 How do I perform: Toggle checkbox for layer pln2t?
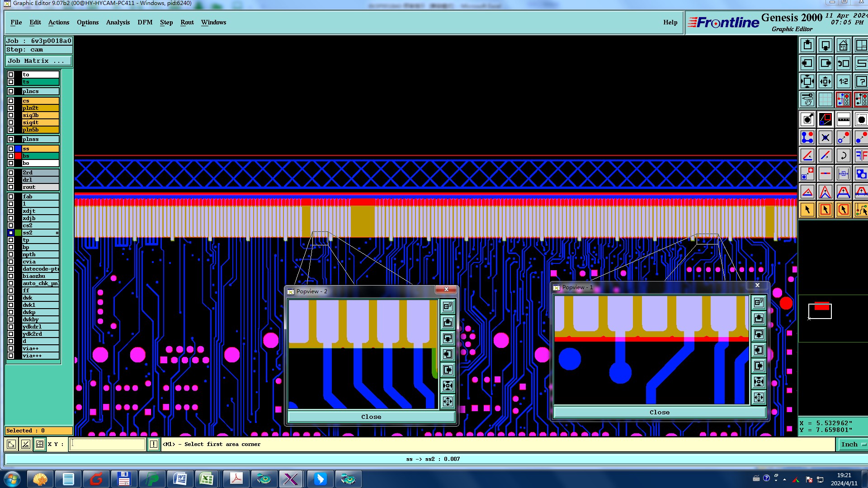point(11,108)
